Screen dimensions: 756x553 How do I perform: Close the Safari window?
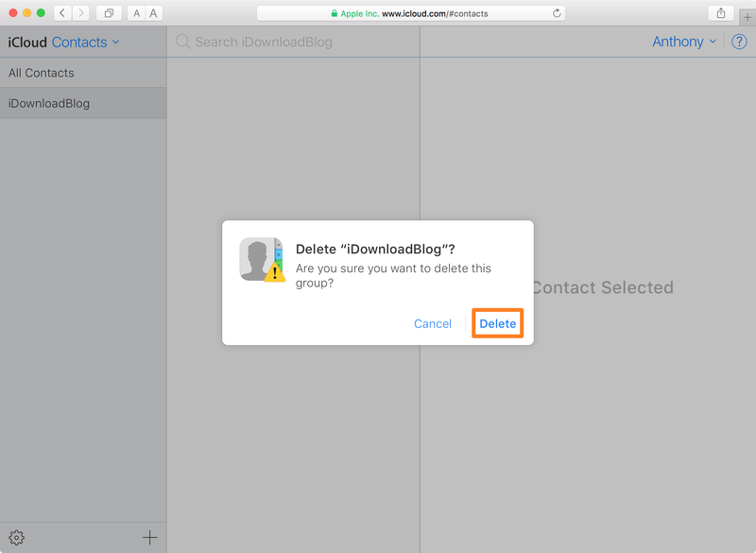tap(13, 13)
